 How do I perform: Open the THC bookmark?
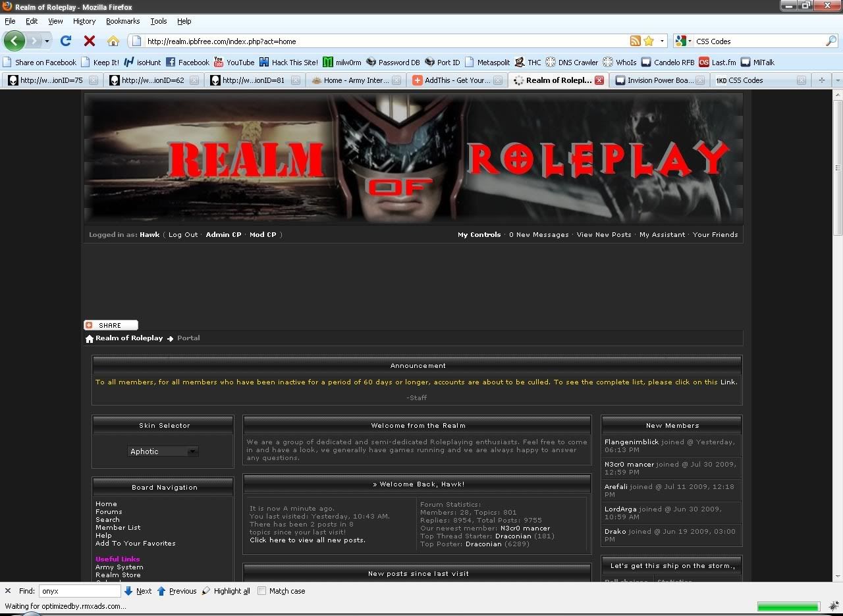click(x=528, y=63)
